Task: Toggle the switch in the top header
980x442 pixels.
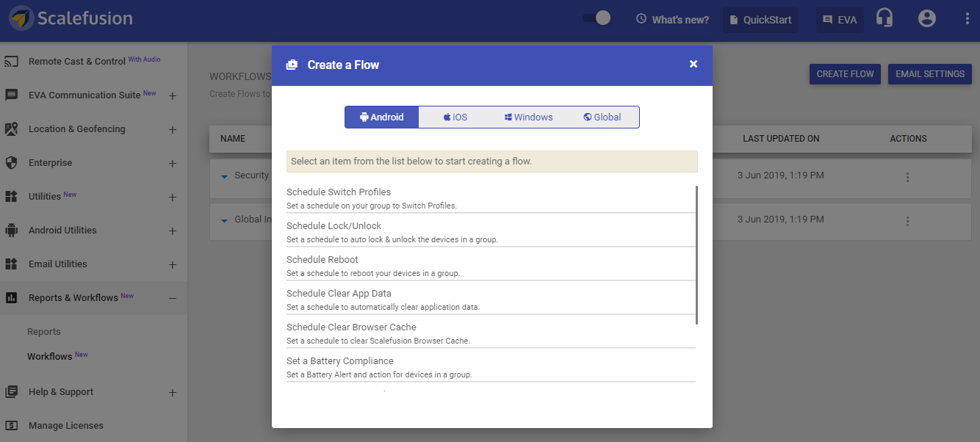Action: [x=597, y=18]
